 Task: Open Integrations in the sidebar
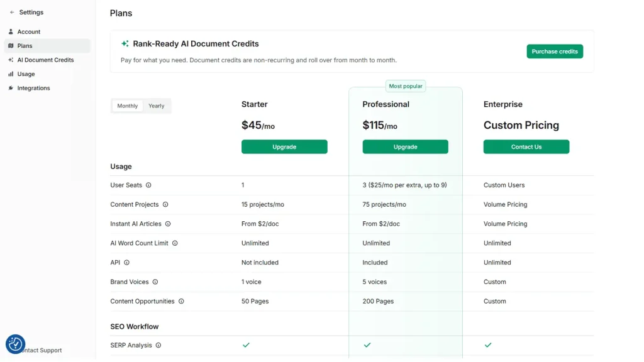coord(33,89)
